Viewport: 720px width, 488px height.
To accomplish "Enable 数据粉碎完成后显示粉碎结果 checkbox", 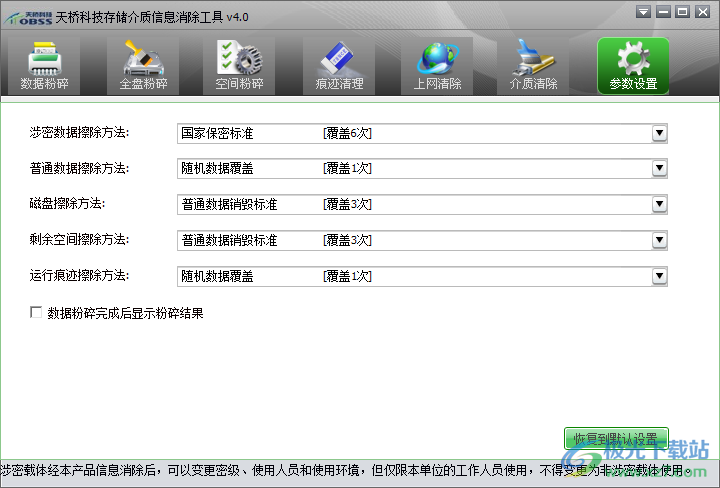I will coord(36,312).
